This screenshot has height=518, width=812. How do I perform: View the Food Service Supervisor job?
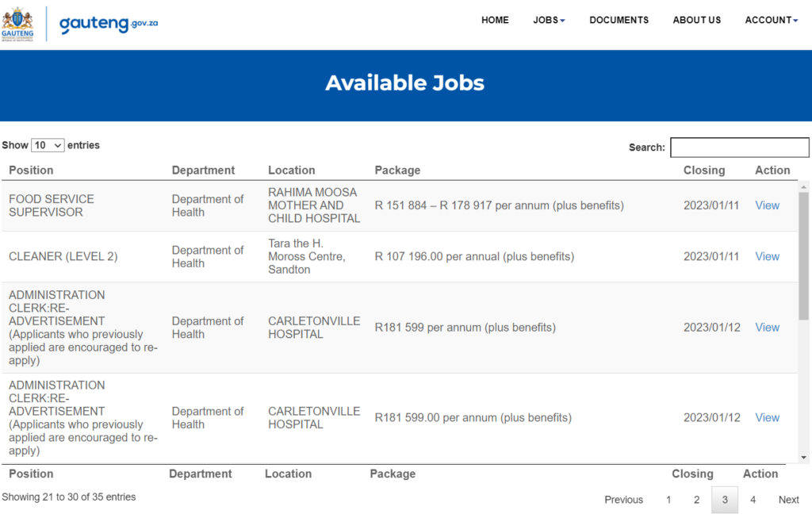coord(767,205)
